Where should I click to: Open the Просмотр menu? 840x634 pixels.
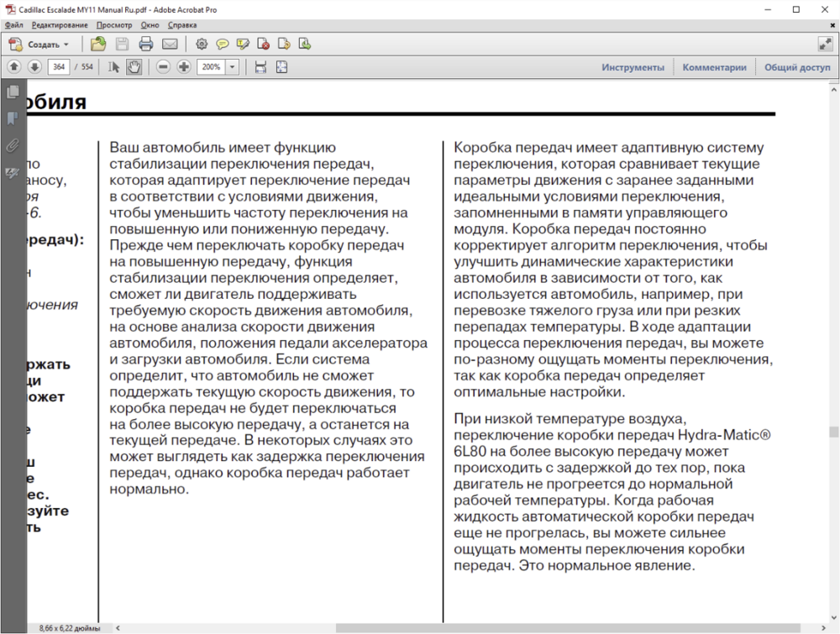click(x=114, y=25)
